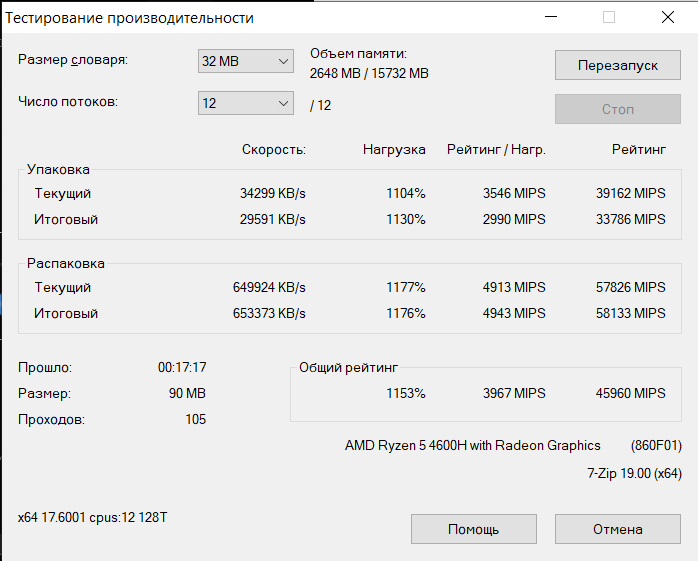The height and width of the screenshot is (561, 698).
Task: Click the elapsed time 00:17:17 value
Action: click(182, 367)
